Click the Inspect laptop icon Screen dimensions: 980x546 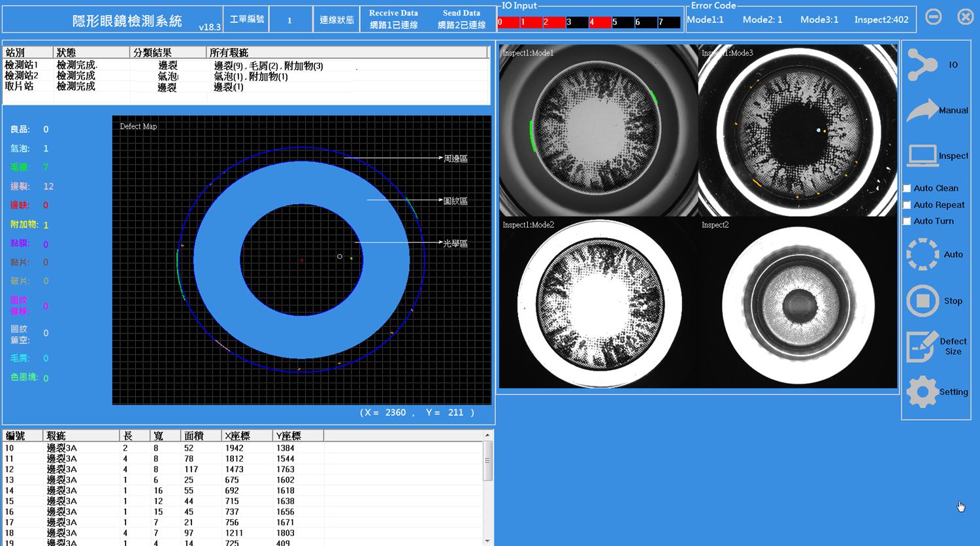922,156
